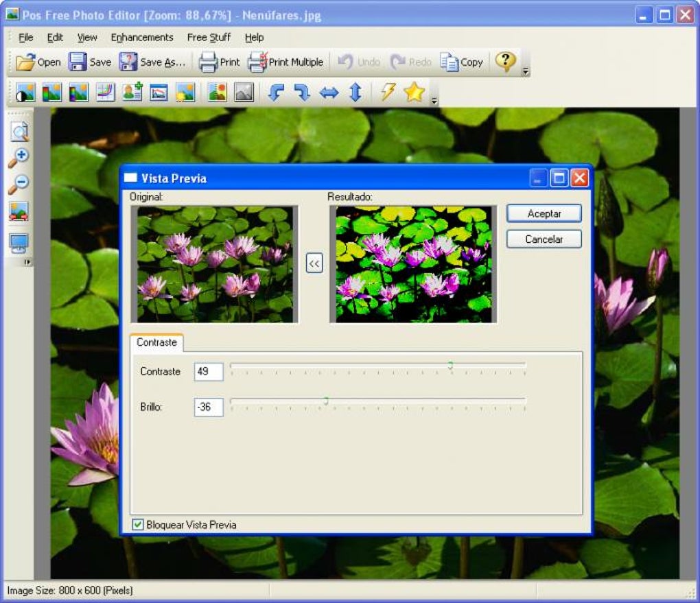Open the Enhancements menu
The image size is (700, 603).
[x=142, y=38]
